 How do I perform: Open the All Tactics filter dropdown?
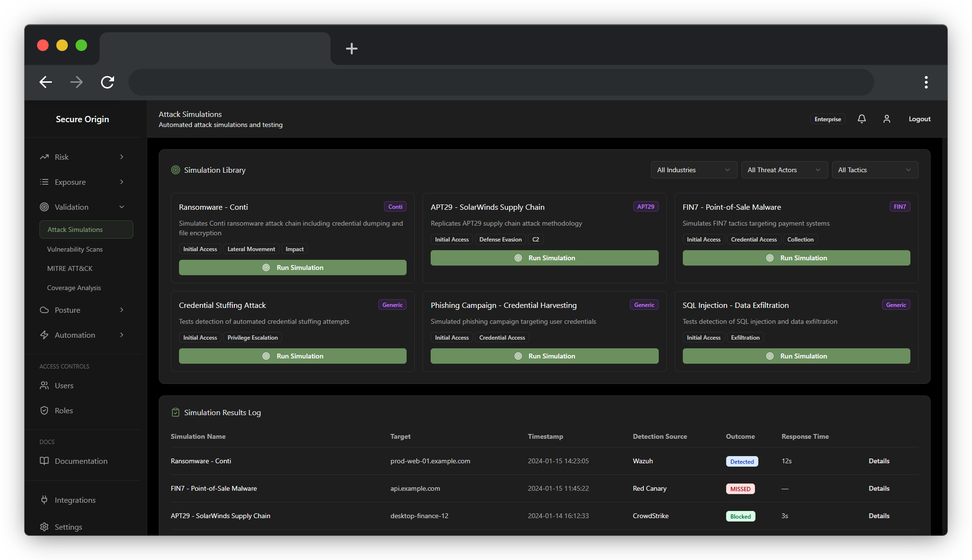(874, 170)
